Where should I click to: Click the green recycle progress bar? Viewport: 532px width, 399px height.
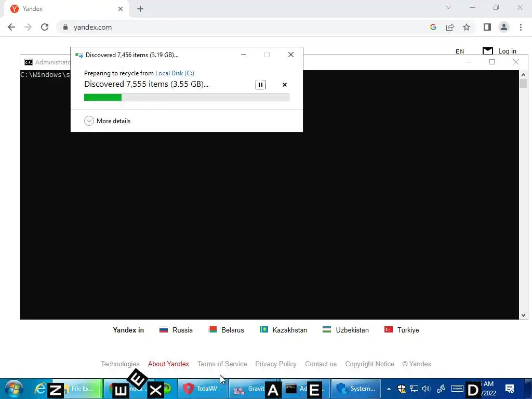click(x=187, y=97)
